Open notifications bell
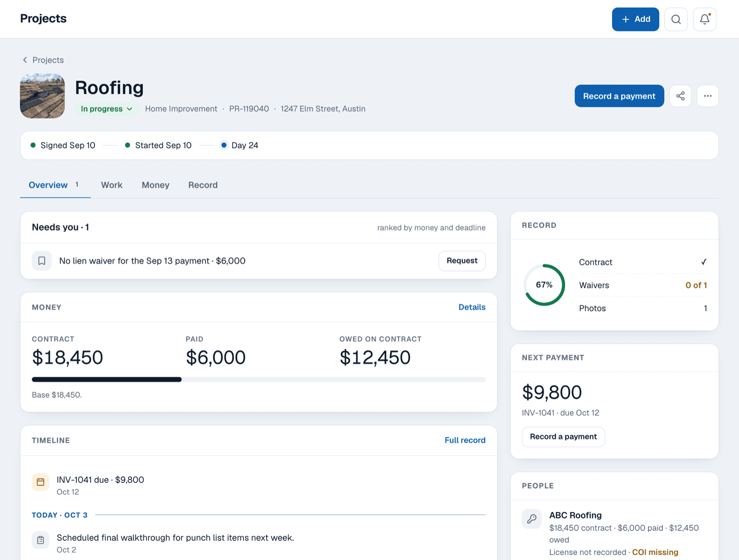The width and height of the screenshot is (739, 560). coord(704,19)
